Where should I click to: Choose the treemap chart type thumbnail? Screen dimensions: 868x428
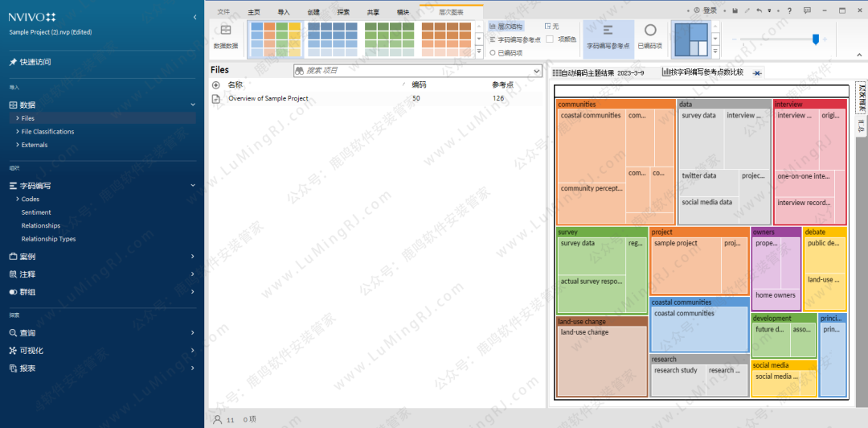pos(691,39)
